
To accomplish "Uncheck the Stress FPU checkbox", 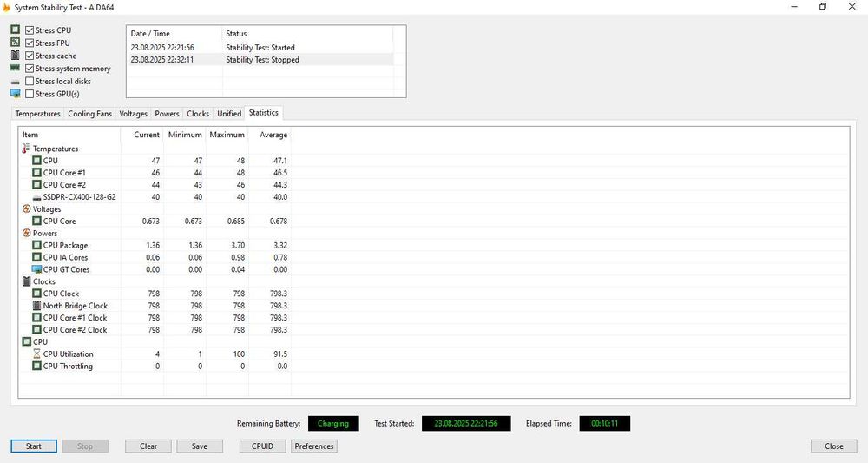I will [30, 43].
